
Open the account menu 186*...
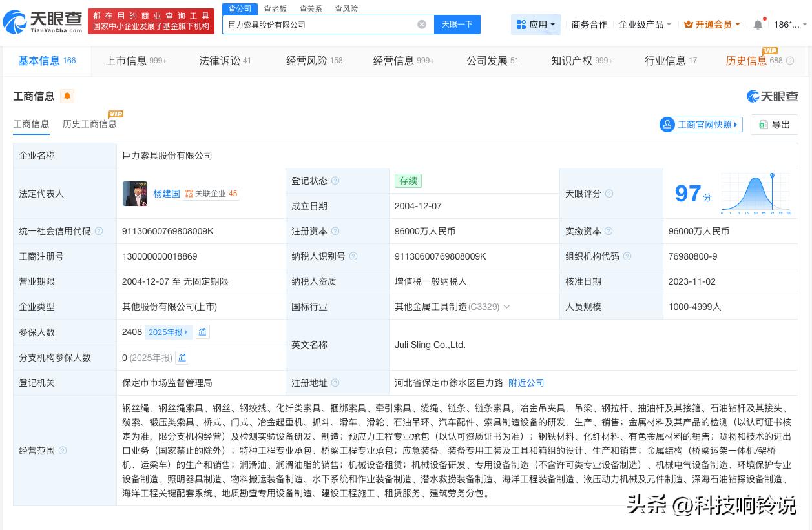pos(790,25)
